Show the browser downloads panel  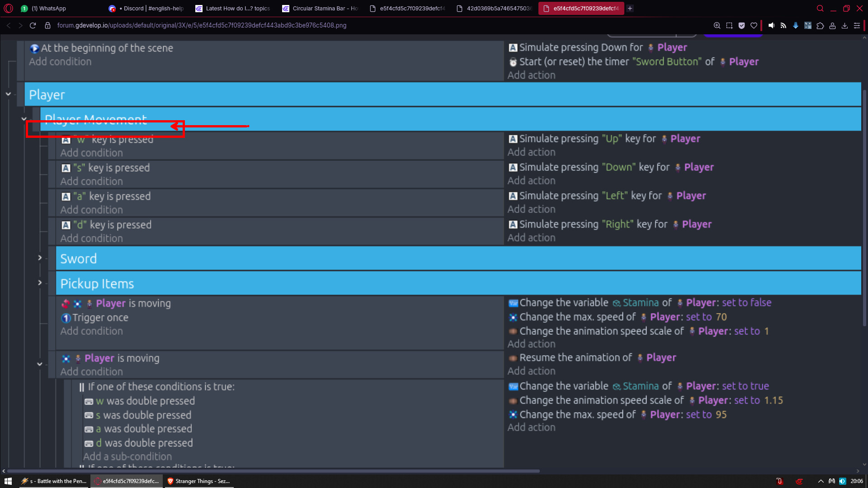pyautogui.click(x=844, y=26)
